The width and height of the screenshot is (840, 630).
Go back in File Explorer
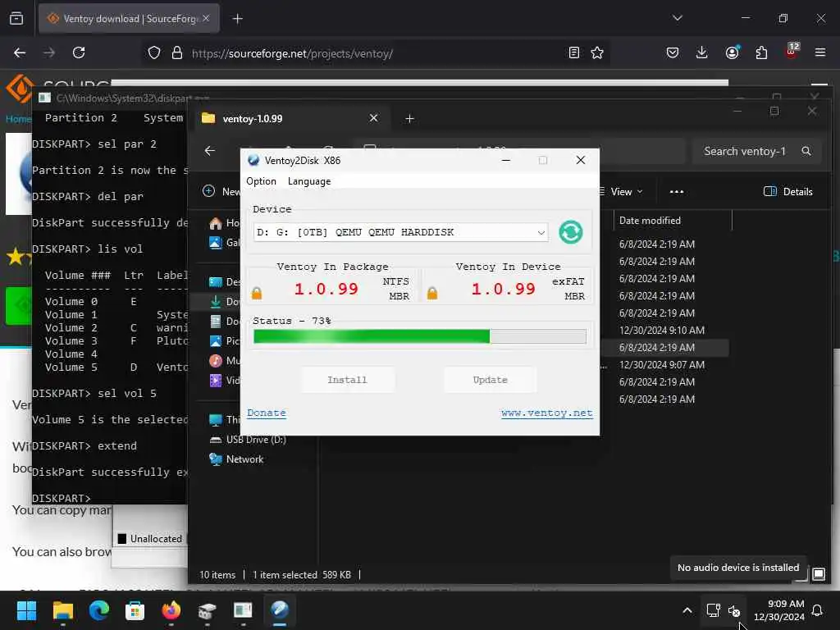click(210, 151)
